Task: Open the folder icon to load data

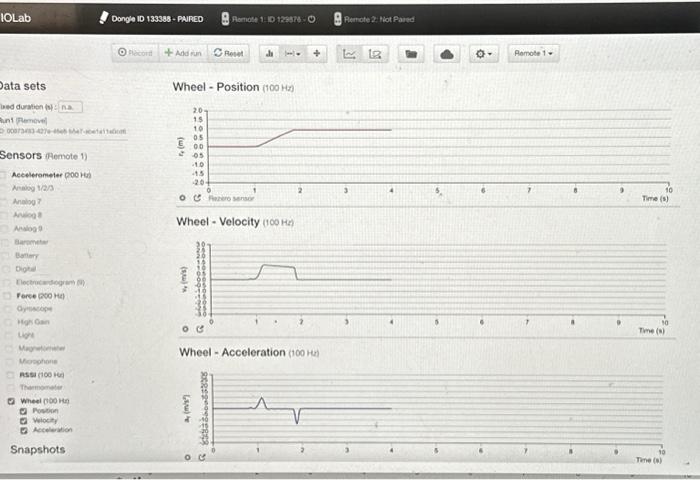Action: [x=411, y=54]
